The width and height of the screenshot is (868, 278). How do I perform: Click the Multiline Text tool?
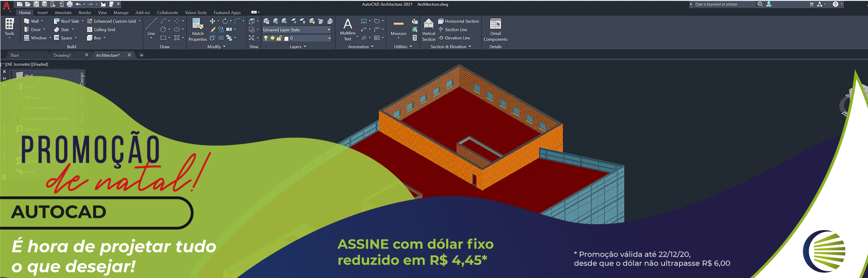tap(348, 29)
